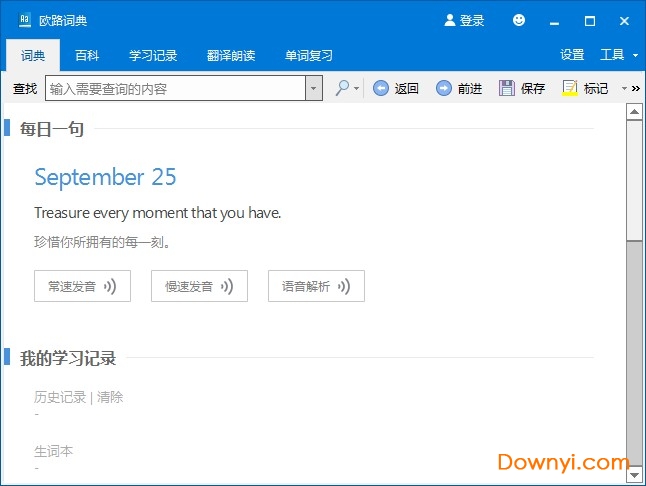The width and height of the screenshot is (646, 486).
Task: Open the 标记 dropdown arrow
Action: point(624,88)
